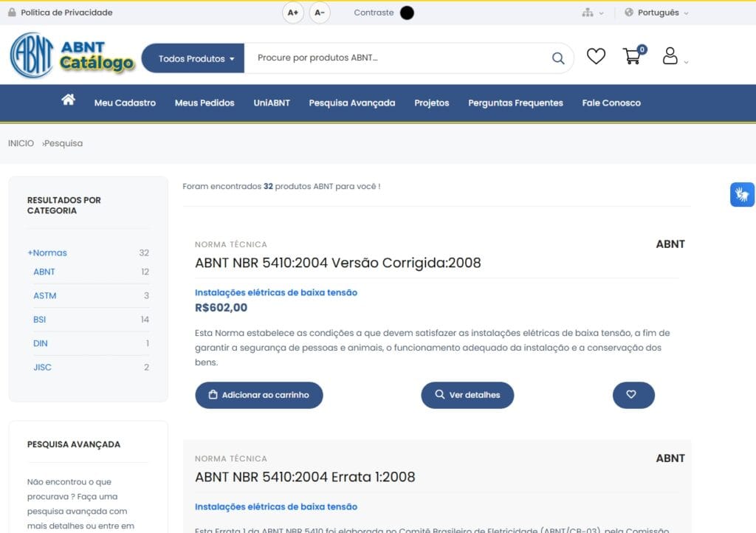This screenshot has width=756, height=533.
Task: Click price R$602,00
Action: tap(221, 307)
